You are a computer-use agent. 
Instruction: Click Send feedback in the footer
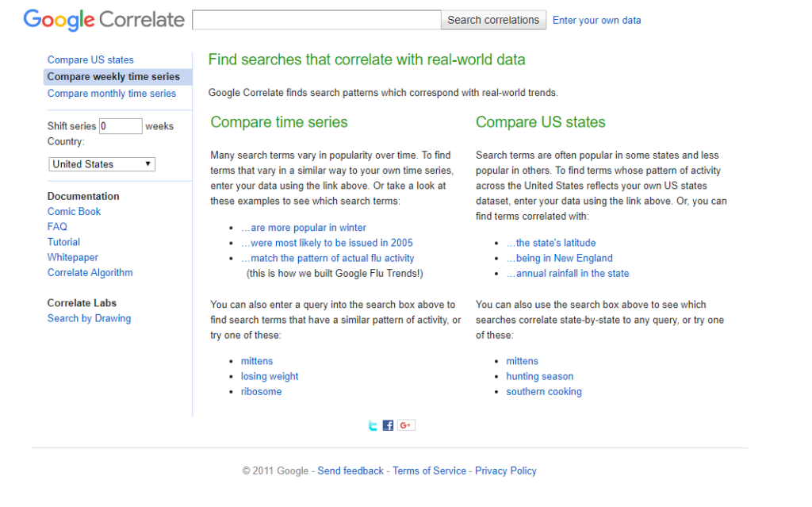point(350,471)
